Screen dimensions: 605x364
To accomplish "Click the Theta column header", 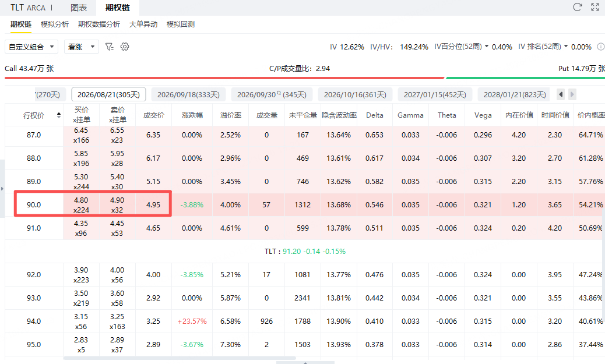I will point(447,115).
